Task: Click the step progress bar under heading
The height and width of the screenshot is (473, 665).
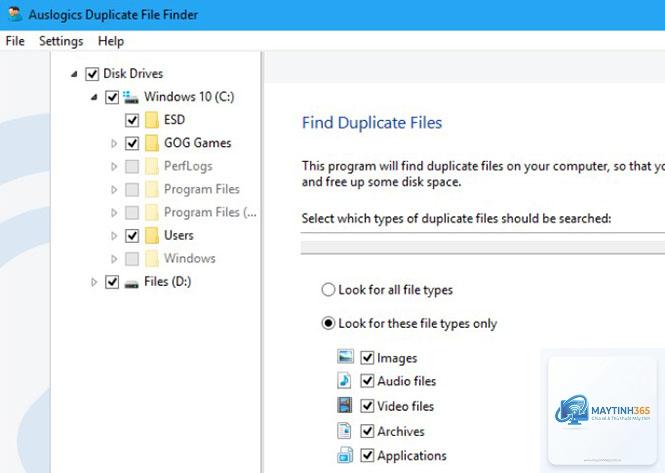Action: coord(483,247)
